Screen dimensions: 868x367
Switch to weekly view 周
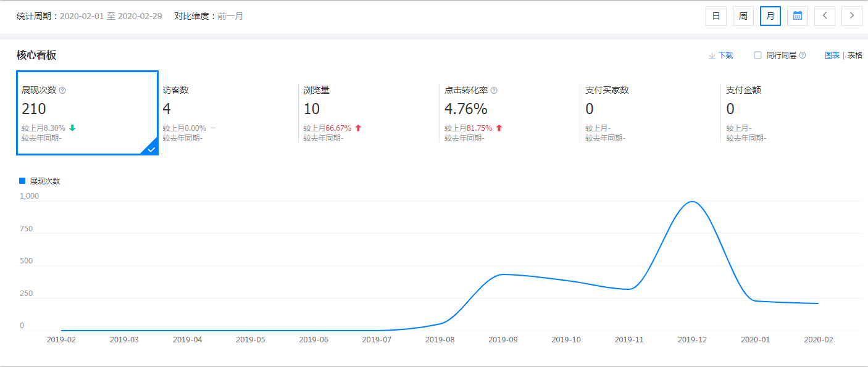coord(743,16)
